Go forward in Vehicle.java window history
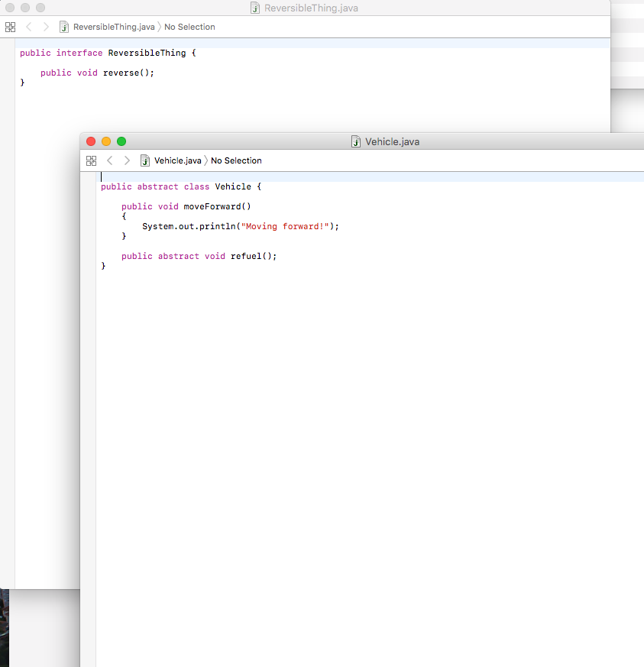Viewport: 644px width, 667px height. (x=127, y=160)
